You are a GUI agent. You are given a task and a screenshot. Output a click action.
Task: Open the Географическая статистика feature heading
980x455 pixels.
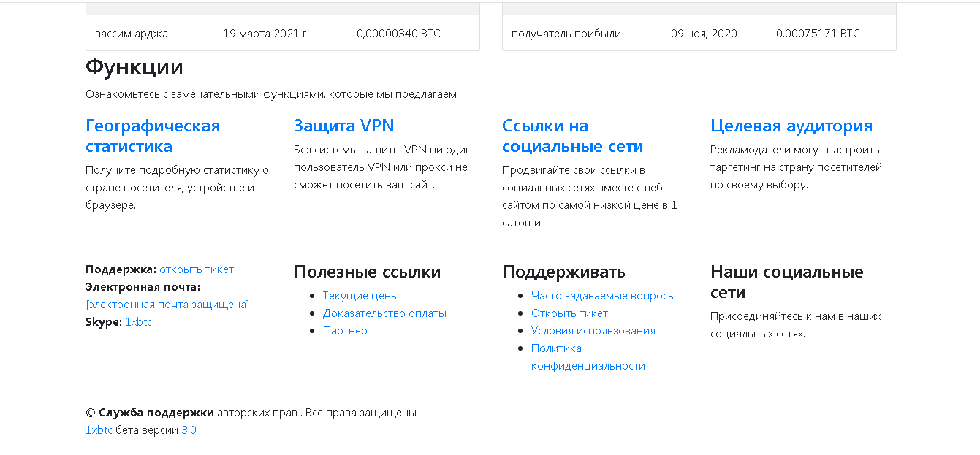[x=153, y=136]
